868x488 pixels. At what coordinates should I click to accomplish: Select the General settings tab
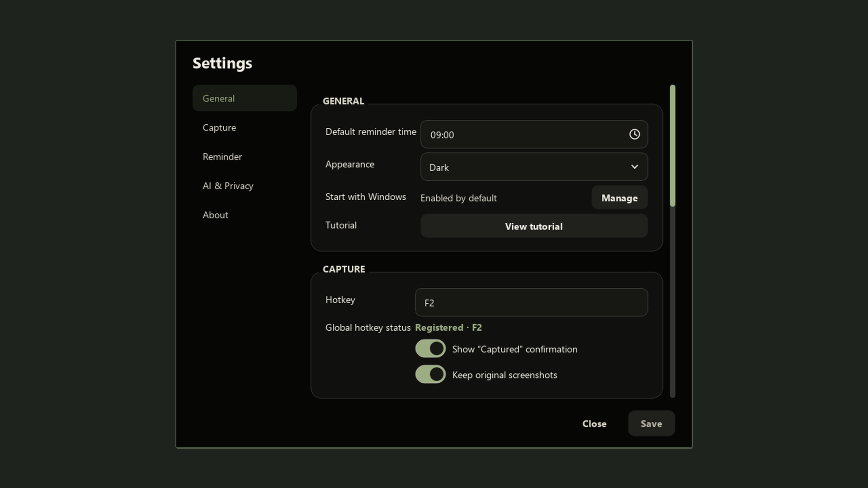[245, 98]
